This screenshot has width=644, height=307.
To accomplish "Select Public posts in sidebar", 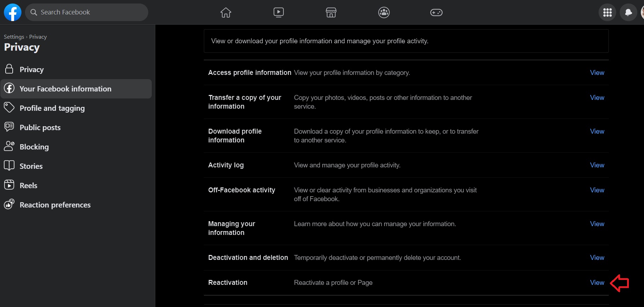I will click(x=76, y=127).
